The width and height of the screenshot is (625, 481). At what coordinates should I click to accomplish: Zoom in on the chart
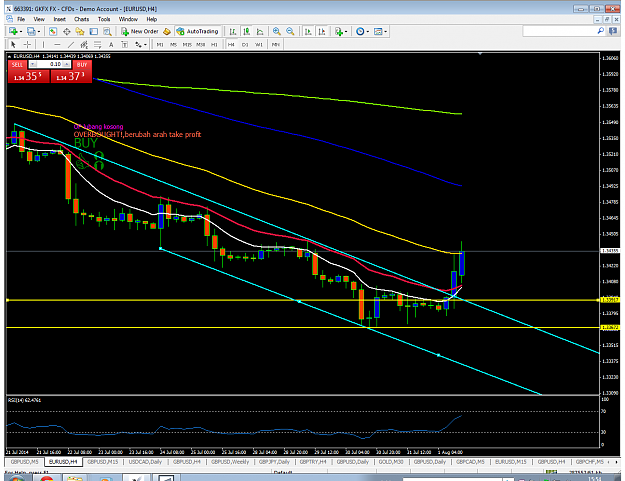277,31
